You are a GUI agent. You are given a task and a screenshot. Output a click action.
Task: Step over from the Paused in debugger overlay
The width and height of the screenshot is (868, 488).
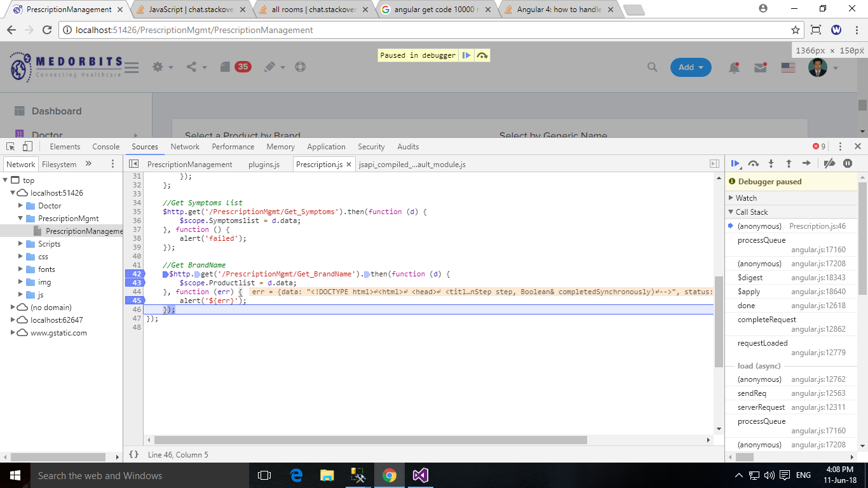(x=482, y=55)
